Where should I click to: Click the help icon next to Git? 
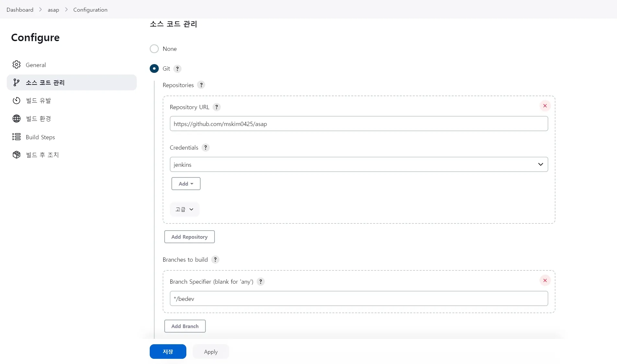click(177, 69)
